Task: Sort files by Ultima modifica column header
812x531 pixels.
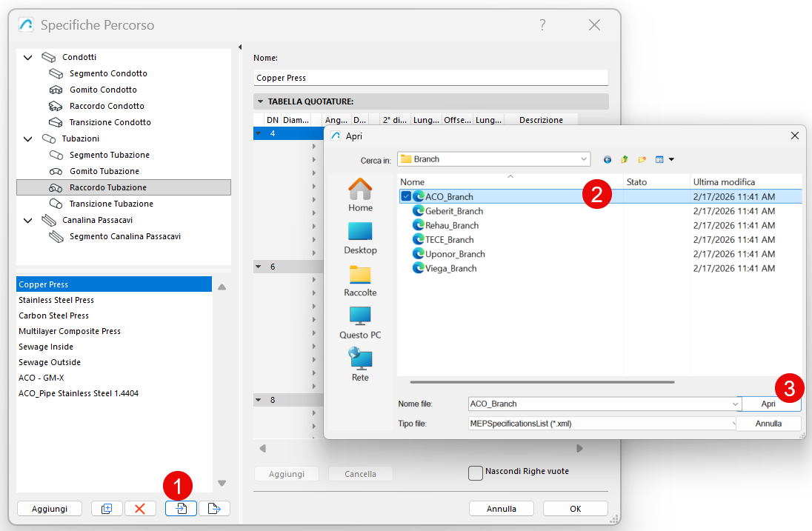Action: [x=746, y=181]
